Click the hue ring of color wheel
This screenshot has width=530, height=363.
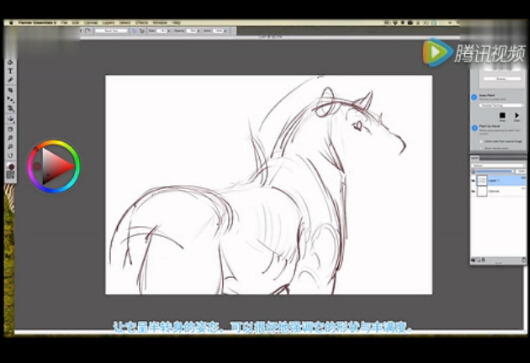point(53,143)
